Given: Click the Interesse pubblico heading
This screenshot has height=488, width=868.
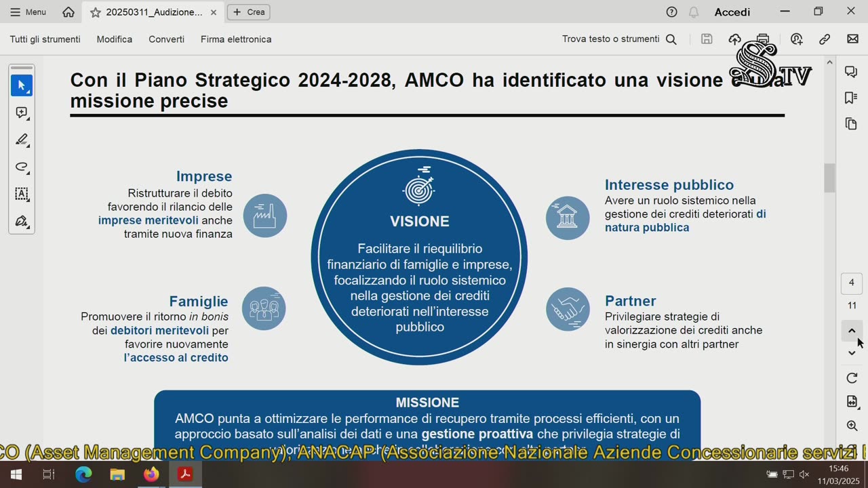Looking at the screenshot, I should tap(669, 185).
